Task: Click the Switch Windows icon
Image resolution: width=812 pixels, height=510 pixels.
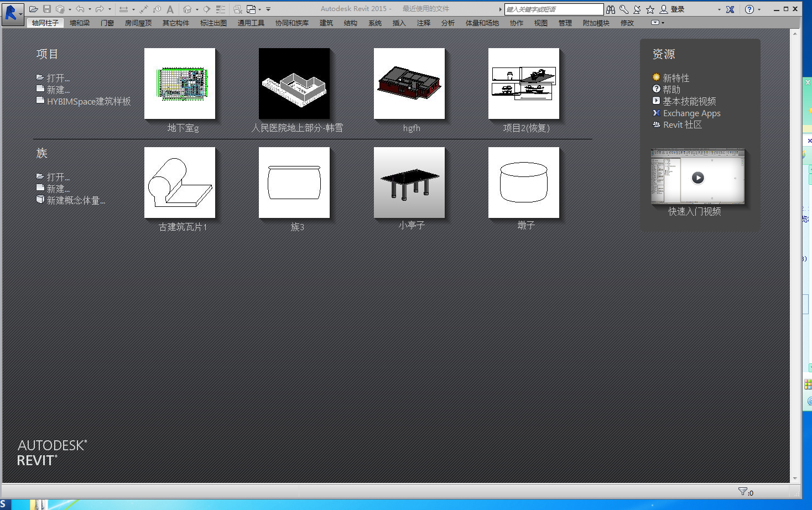Action: [251, 9]
